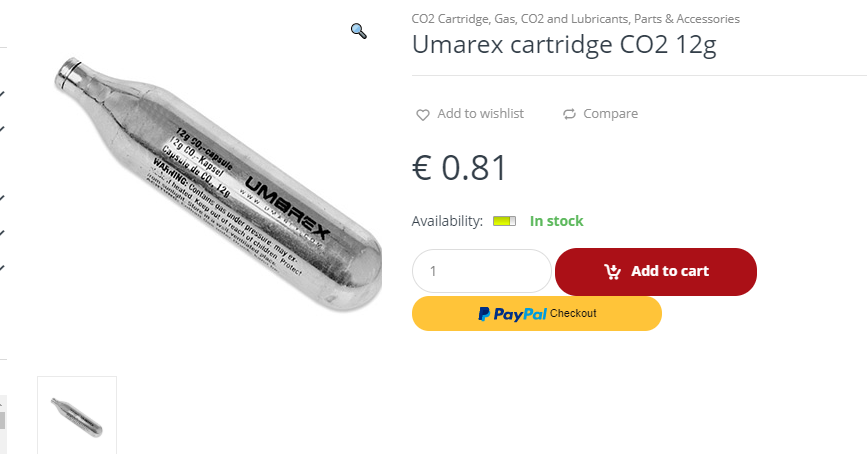Image resolution: width=867 pixels, height=454 pixels.
Task: Click the Compare text link
Action: [610, 113]
